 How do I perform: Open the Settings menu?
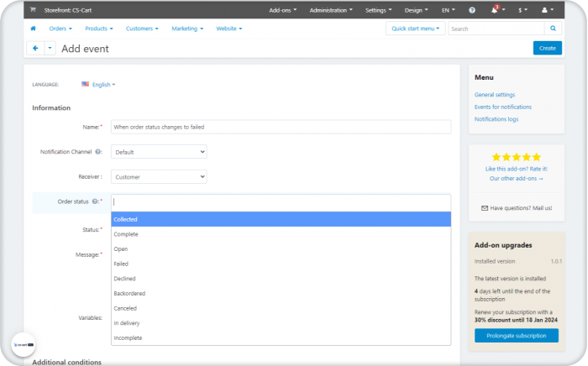378,10
